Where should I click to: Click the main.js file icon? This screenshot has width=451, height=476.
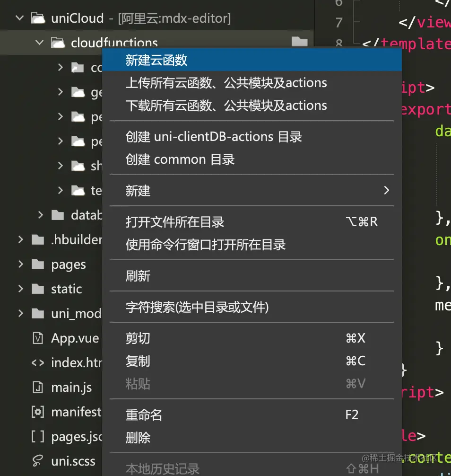tap(38, 388)
